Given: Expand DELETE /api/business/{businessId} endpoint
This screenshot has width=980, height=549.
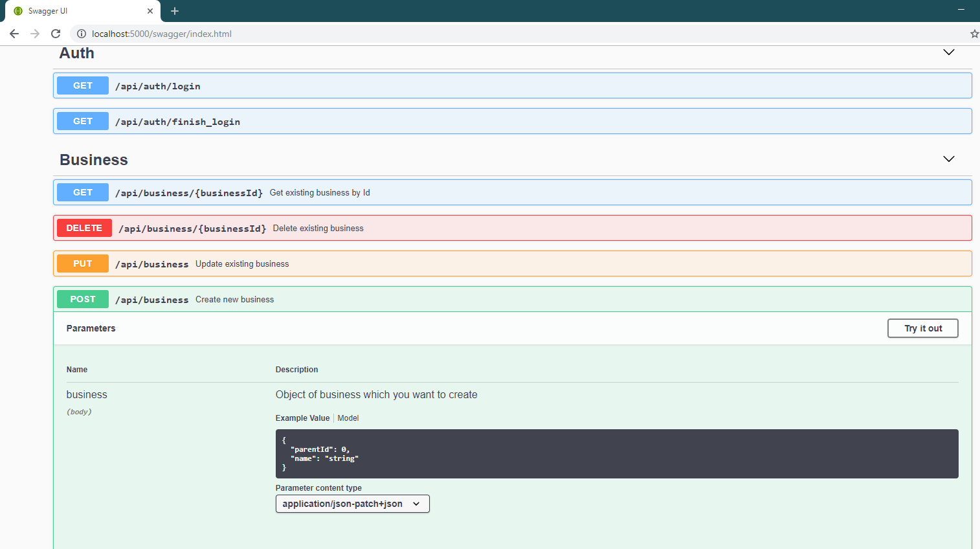Looking at the screenshot, I should click(x=513, y=228).
